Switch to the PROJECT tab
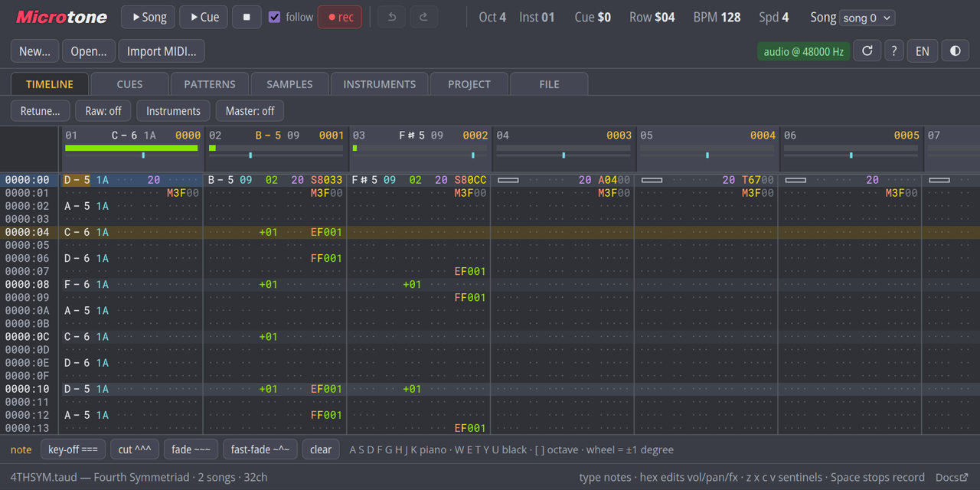 point(469,84)
